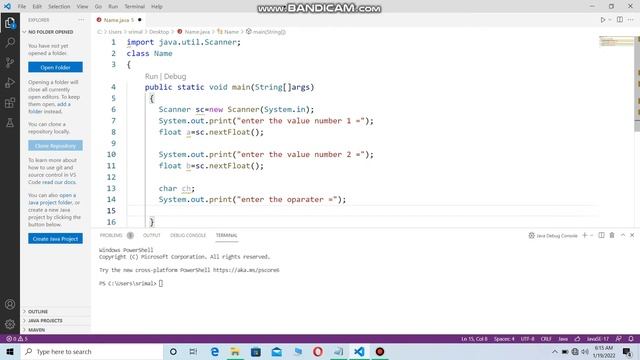640x360 pixels.
Task: Open the Accounts icon in activity bar
Action: (10, 304)
